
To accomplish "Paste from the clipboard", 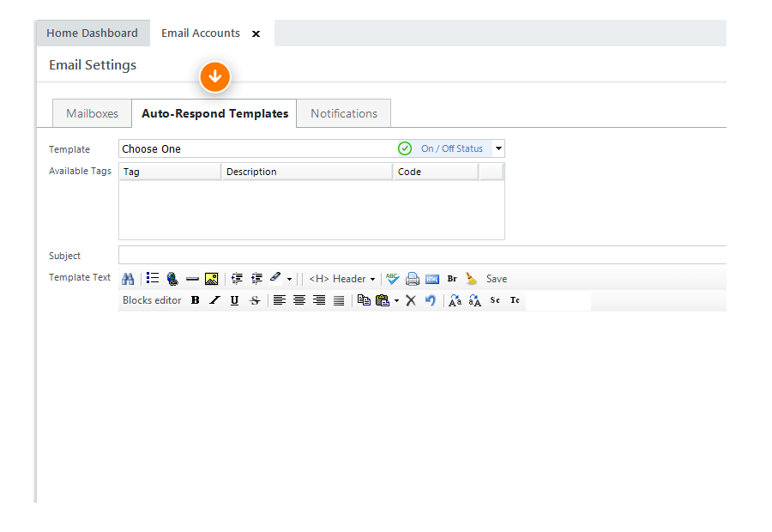I will 383,300.
